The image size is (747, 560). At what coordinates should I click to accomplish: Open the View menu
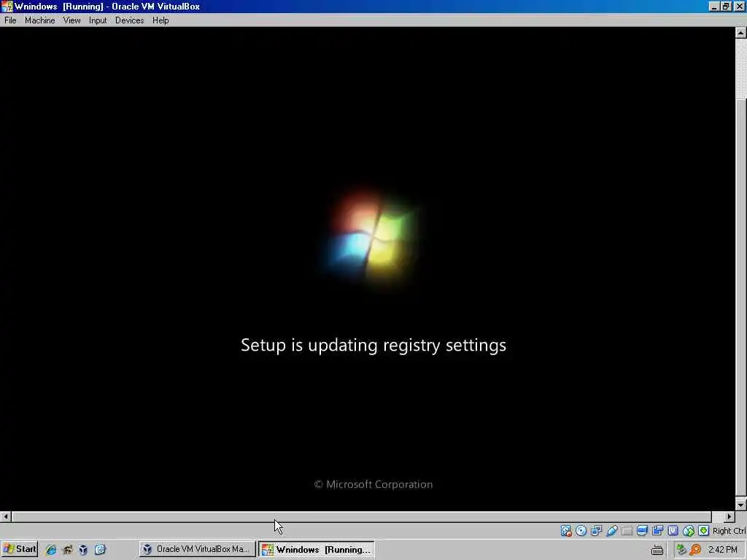pyautogui.click(x=72, y=20)
